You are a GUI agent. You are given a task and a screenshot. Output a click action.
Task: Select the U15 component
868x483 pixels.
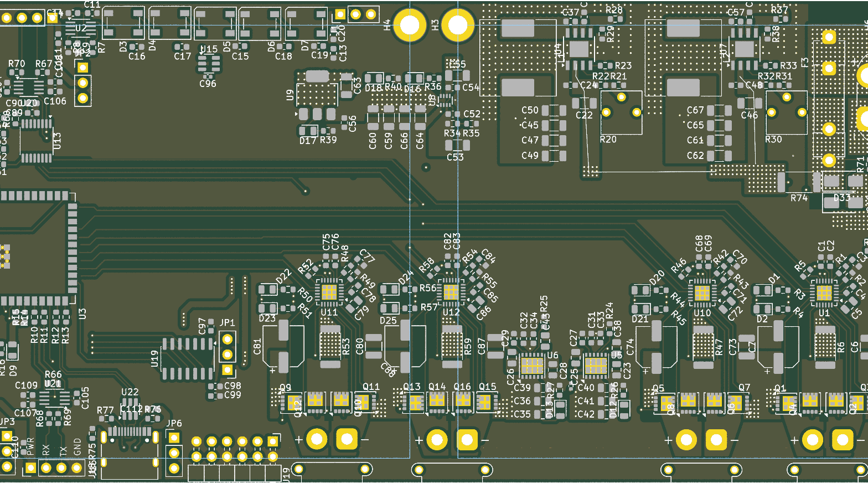[x=209, y=65]
